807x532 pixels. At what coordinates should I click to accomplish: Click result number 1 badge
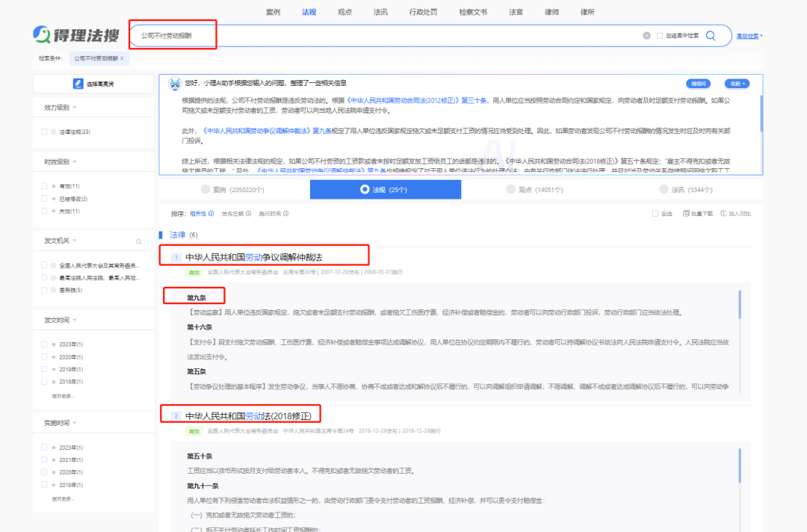pyautogui.click(x=176, y=257)
